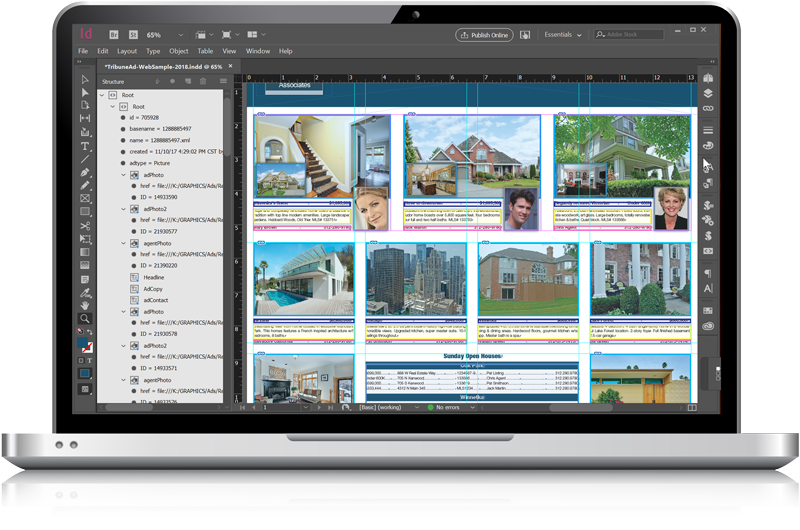Open the Screen Mode dropdown
The width and height of the screenshot is (800, 530).
pos(231,35)
